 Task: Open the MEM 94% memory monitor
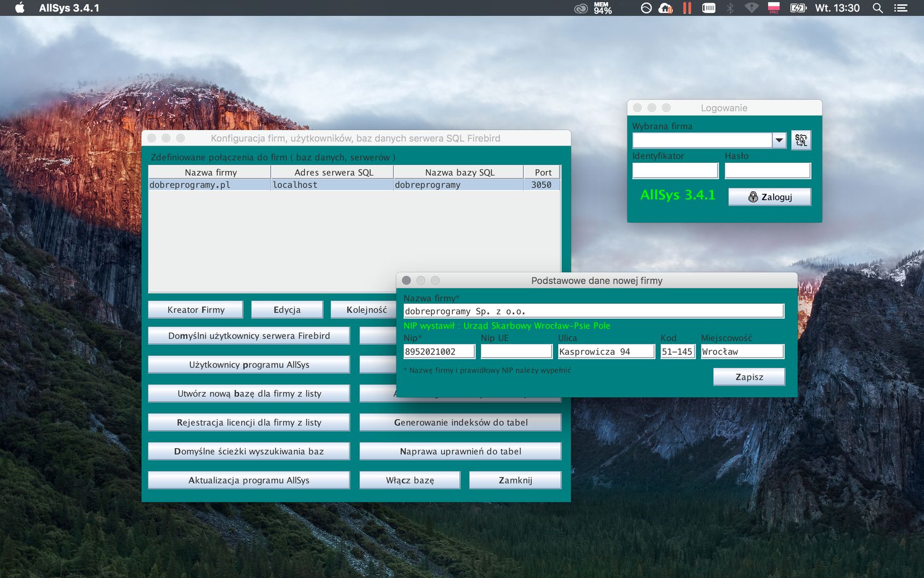[x=602, y=8]
